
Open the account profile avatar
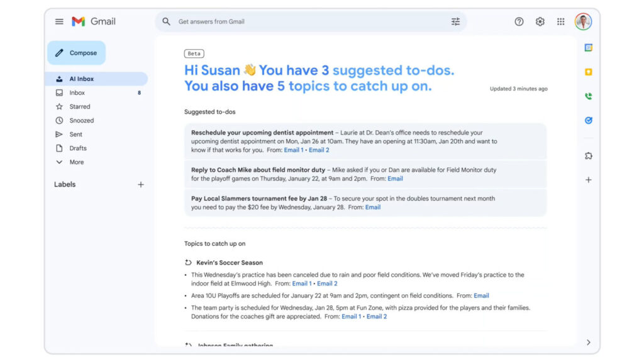click(x=583, y=21)
